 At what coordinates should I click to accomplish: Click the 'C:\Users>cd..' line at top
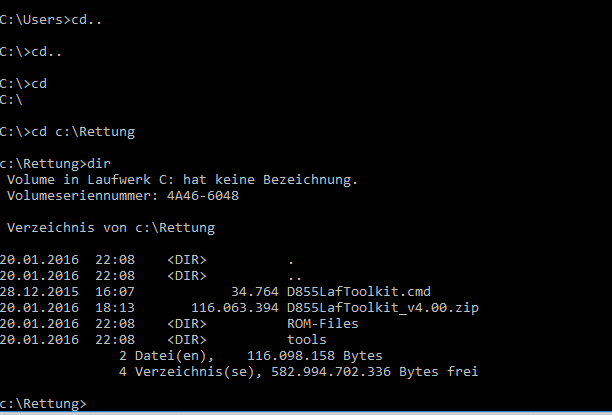tap(51, 20)
